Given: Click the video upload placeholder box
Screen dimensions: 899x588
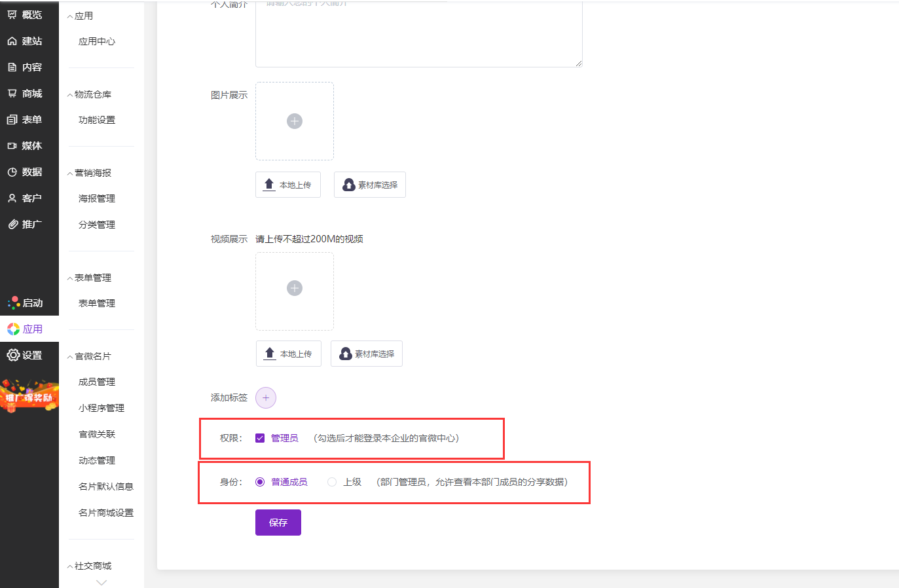Looking at the screenshot, I should coord(295,291).
